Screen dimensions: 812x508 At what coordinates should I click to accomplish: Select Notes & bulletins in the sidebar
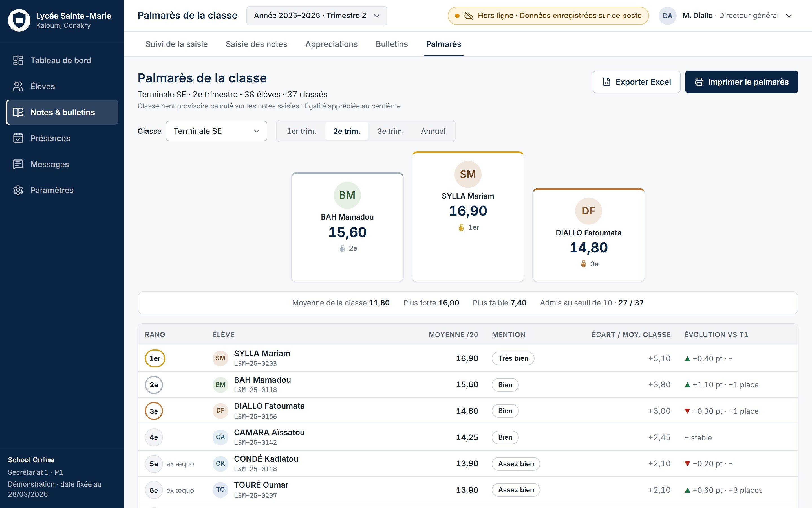click(62, 112)
